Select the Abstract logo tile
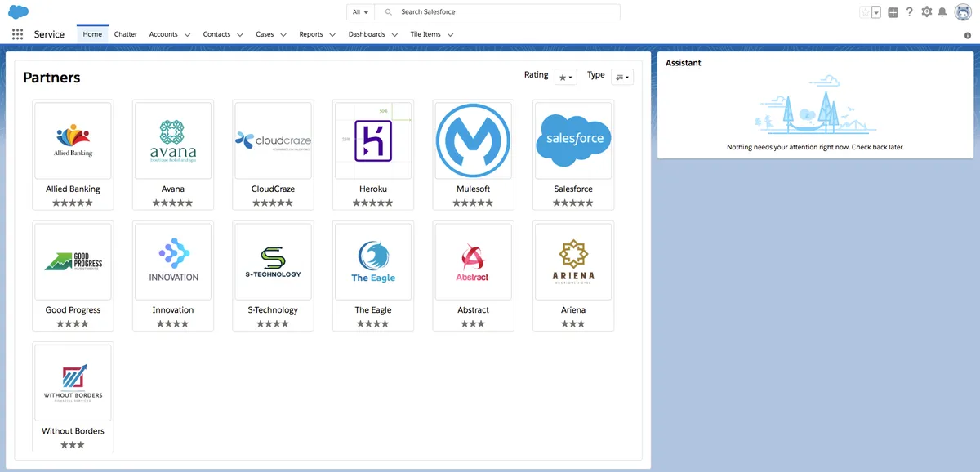This screenshot has height=472, width=980. click(474, 261)
